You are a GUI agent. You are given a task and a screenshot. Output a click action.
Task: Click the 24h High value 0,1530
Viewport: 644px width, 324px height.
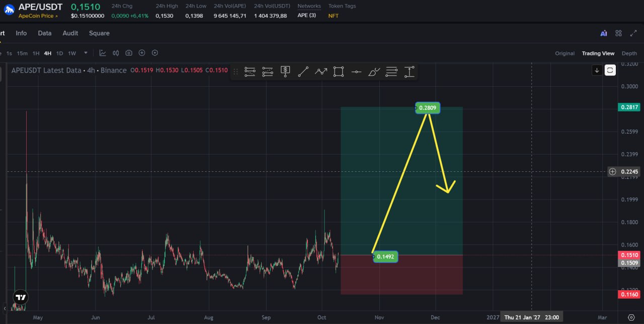pos(164,16)
